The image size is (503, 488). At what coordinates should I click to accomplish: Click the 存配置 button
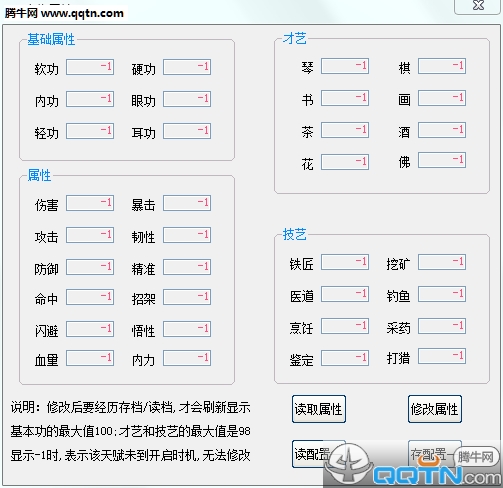coord(435,454)
